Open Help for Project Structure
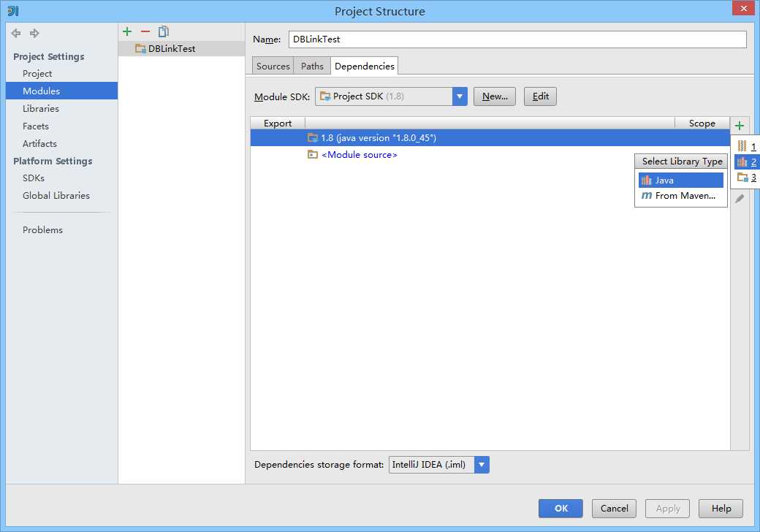This screenshot has width=760, height=532. [x=721, y=509]
